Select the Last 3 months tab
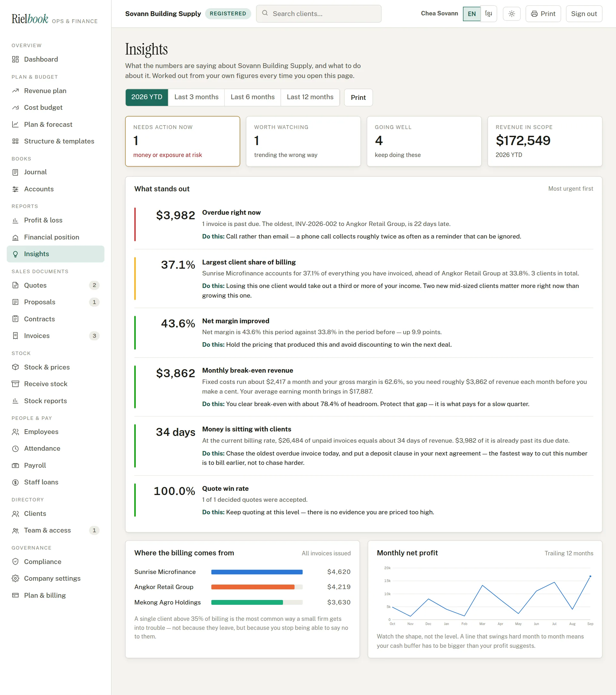 pyautogui.click(x=196, y=97)
